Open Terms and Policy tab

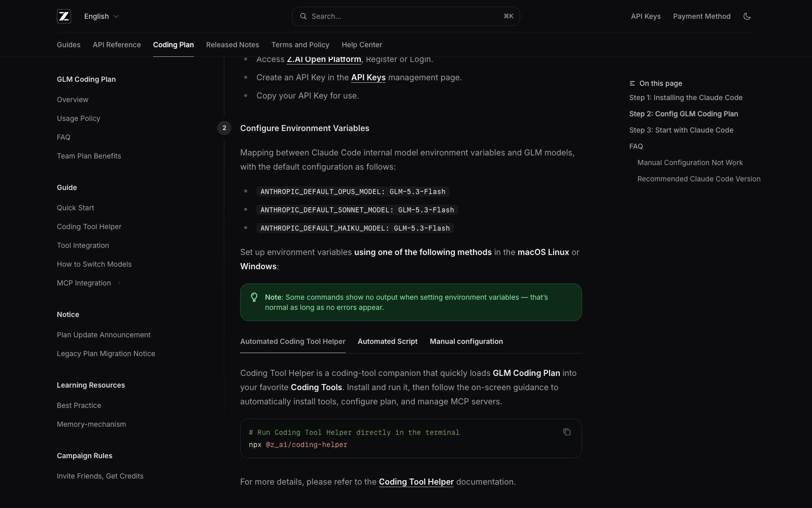(300, 45)
